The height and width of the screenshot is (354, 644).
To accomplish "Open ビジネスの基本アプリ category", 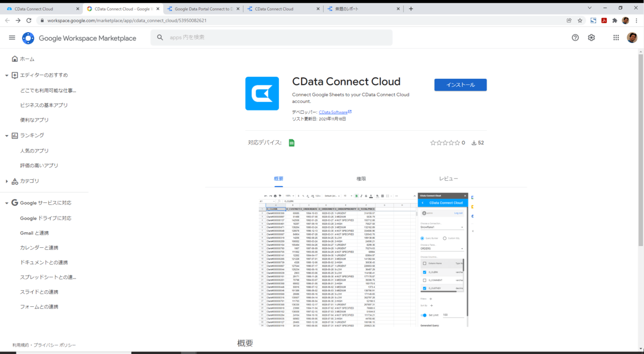I will [44, 105].
